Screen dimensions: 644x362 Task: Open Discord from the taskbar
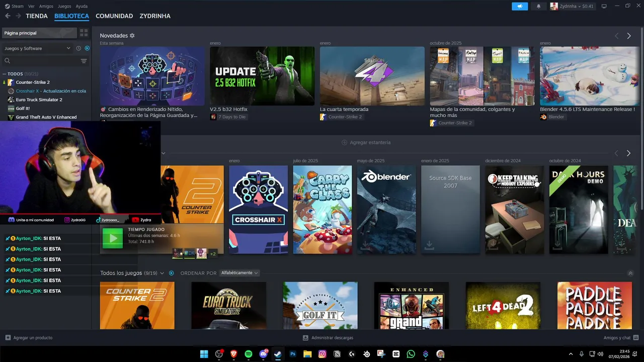(263, 354)
